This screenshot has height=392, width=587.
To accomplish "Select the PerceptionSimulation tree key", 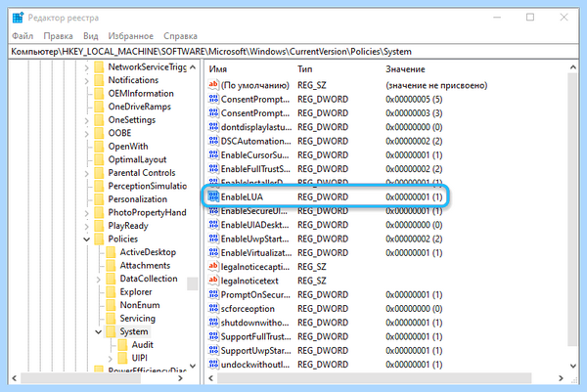I will coord(147,186).
